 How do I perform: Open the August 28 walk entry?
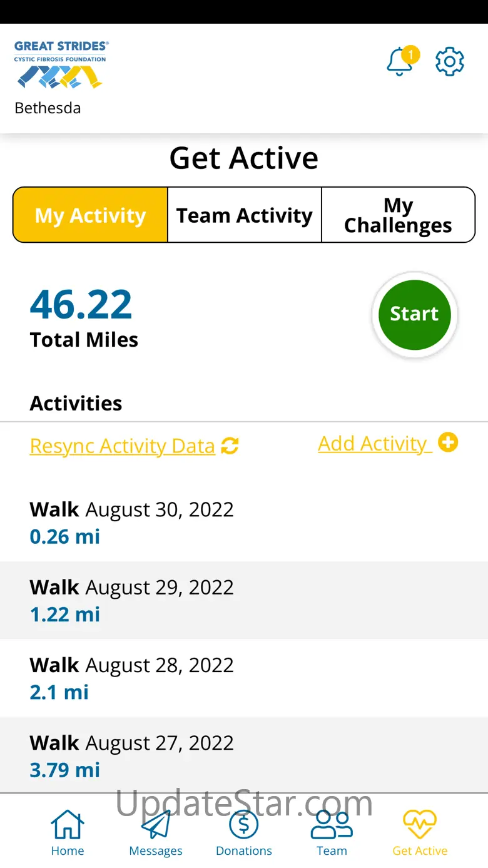tap(244, 678)
